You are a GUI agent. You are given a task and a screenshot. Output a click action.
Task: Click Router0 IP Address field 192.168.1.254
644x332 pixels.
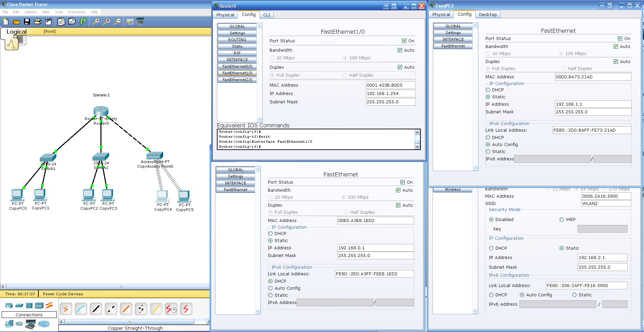coord(390,94)
